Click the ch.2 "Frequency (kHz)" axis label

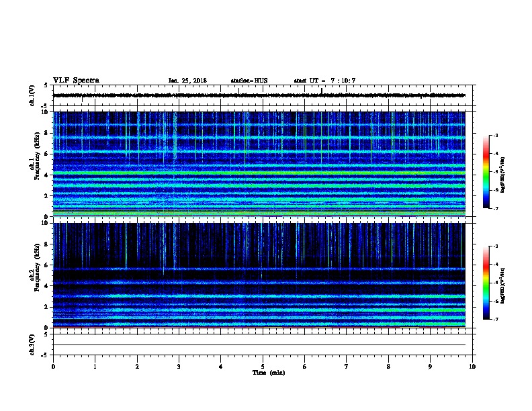37,267
